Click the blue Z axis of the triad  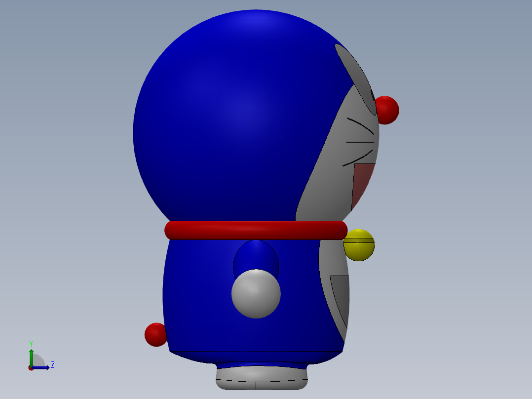(41, 368)
